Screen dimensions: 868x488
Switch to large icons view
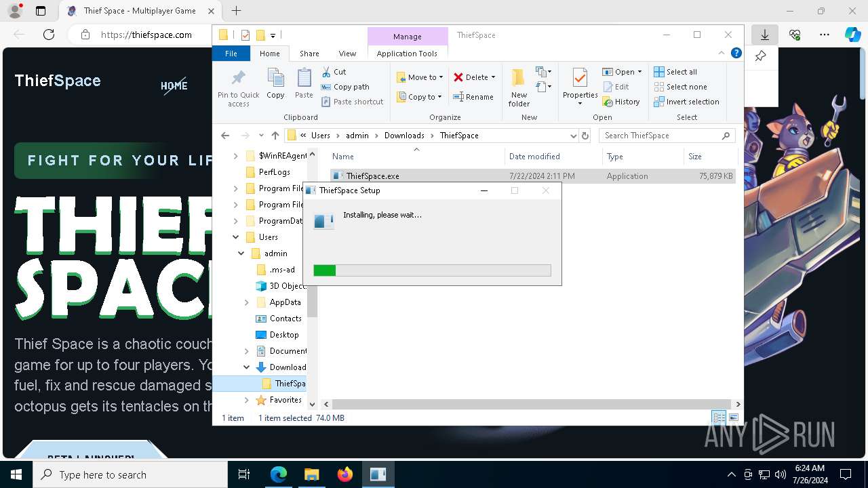coord(733,418)
